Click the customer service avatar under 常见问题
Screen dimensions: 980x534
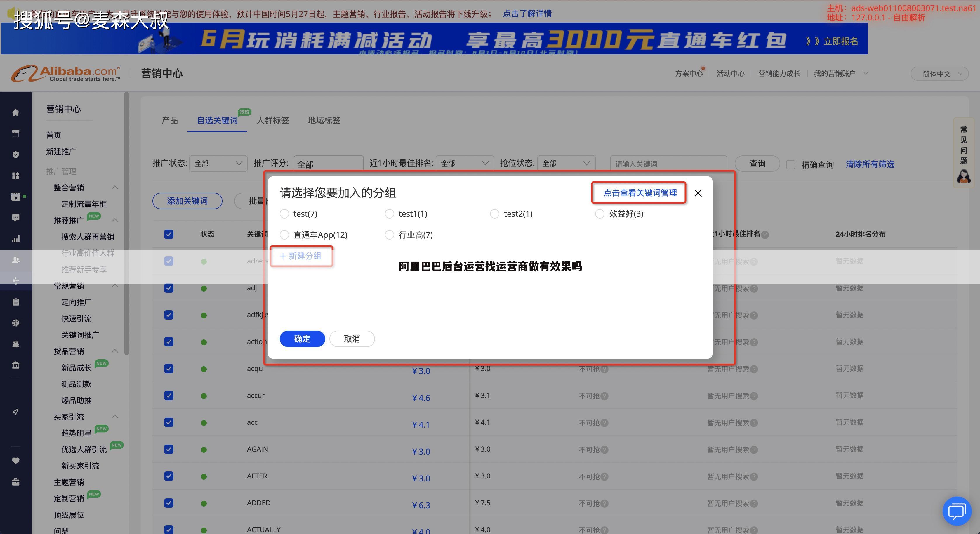pos(963,176)
